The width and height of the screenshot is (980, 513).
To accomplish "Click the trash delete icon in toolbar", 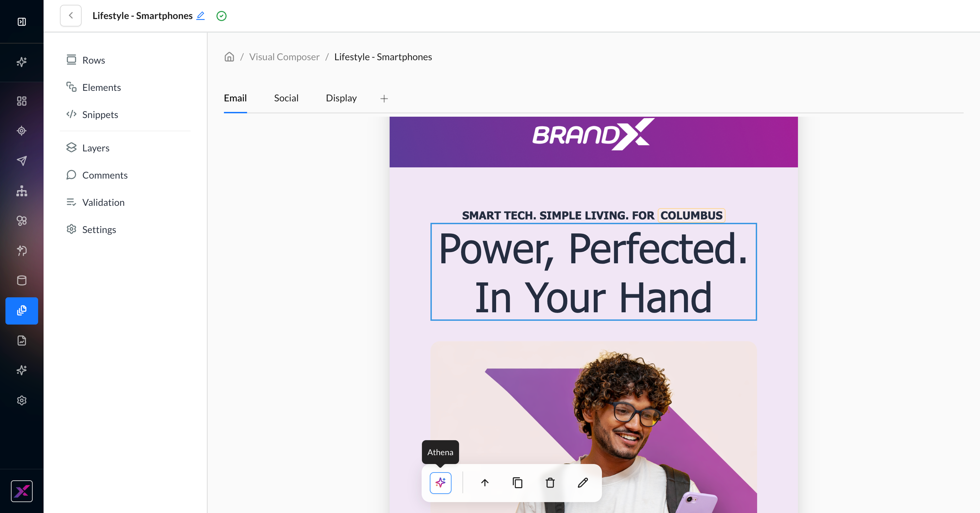I will click(550, 483).
